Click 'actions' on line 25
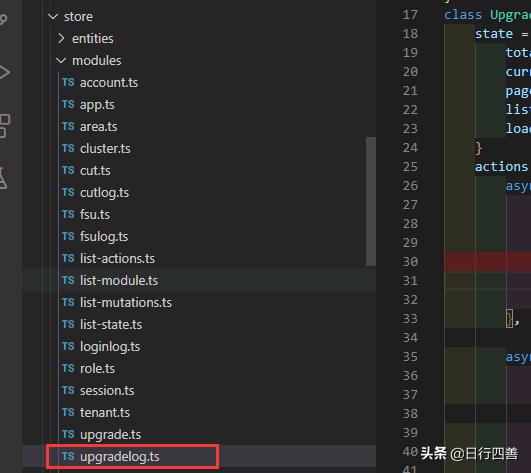This screenshot has height=473, width=531. (501, 167)
